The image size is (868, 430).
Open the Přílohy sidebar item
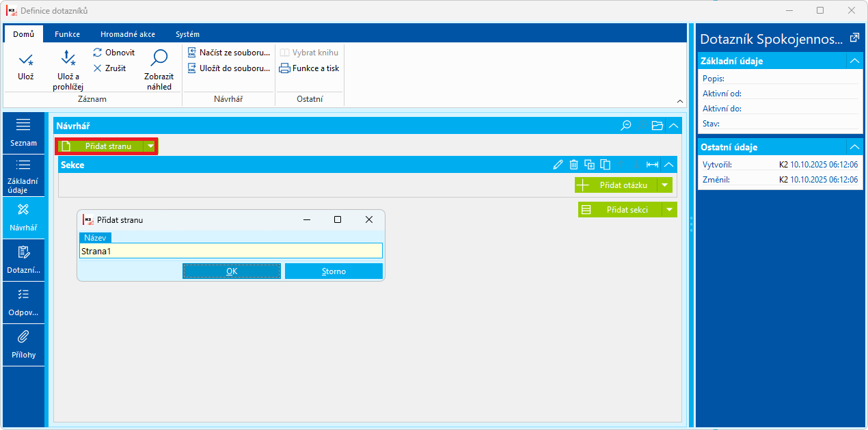[x=24, y=345]
